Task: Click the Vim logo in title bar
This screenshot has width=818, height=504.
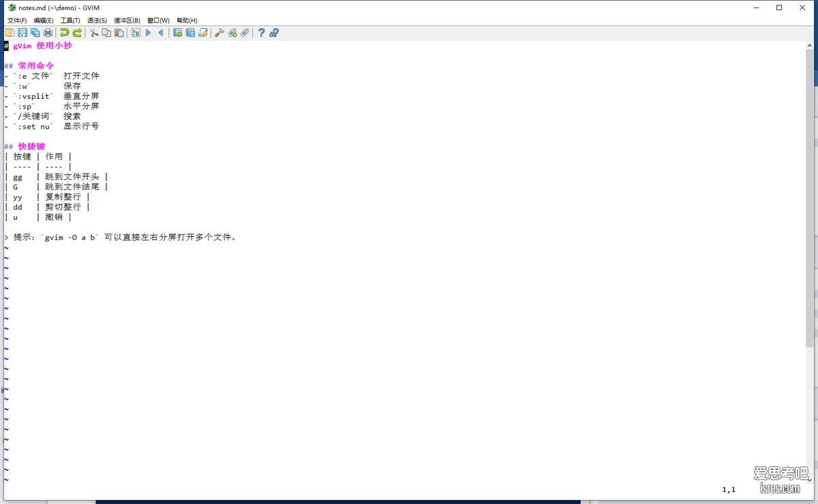Action: (x=12, y=7)
